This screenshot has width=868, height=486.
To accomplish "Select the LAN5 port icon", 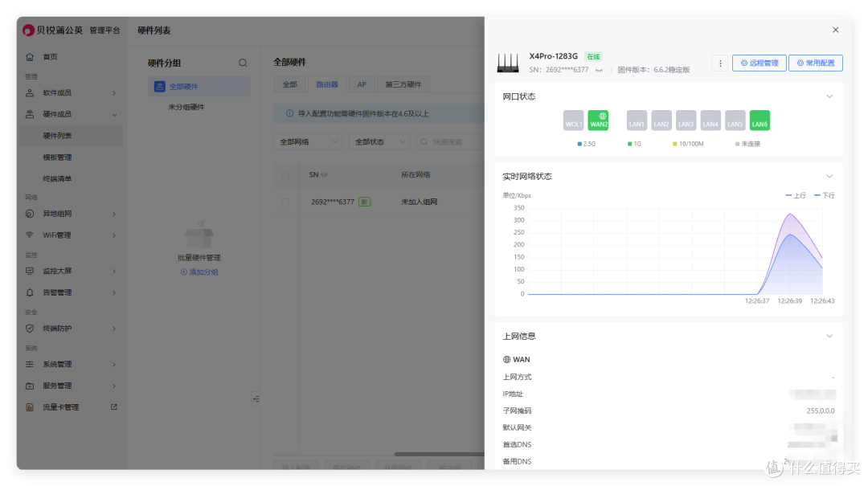I will 735,120.
